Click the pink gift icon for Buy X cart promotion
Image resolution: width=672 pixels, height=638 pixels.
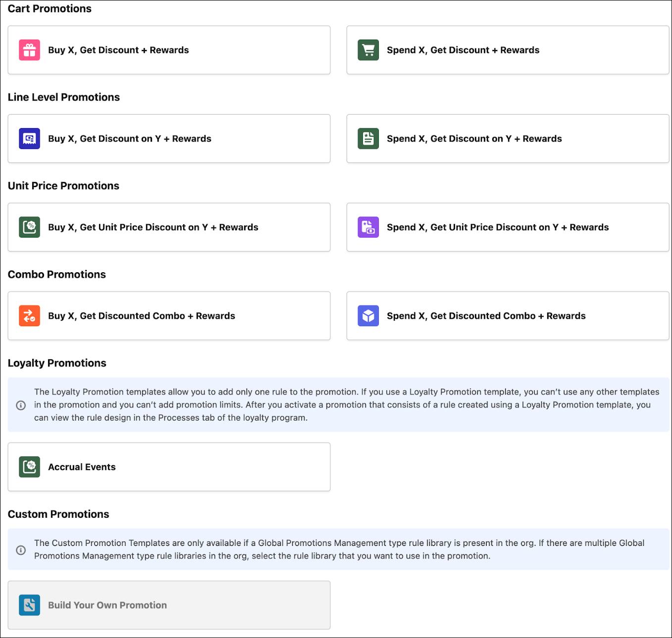click(x=29, y=50)
